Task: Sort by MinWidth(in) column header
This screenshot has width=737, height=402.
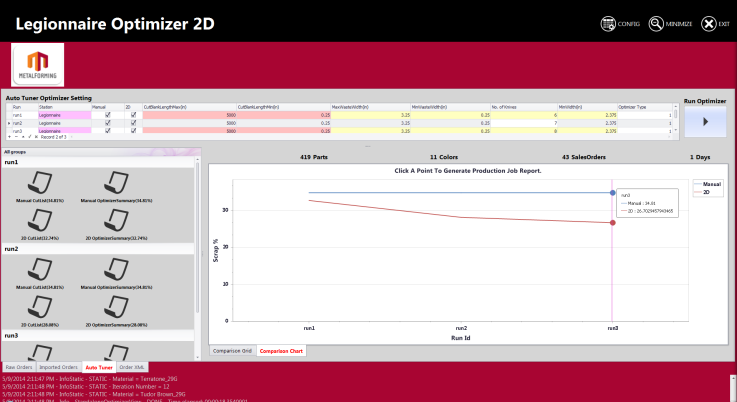Action: [x=587, y=107]
